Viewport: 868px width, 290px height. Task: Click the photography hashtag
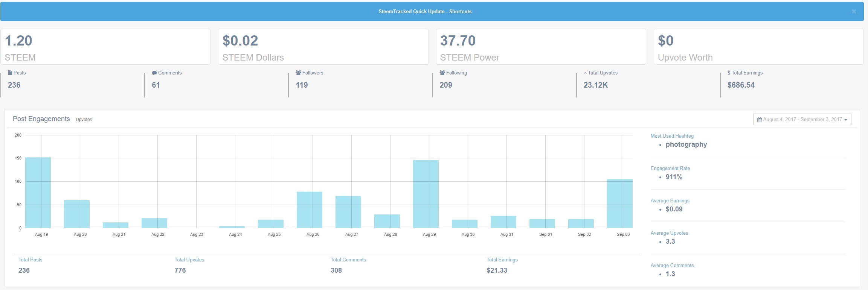[686, 144]
